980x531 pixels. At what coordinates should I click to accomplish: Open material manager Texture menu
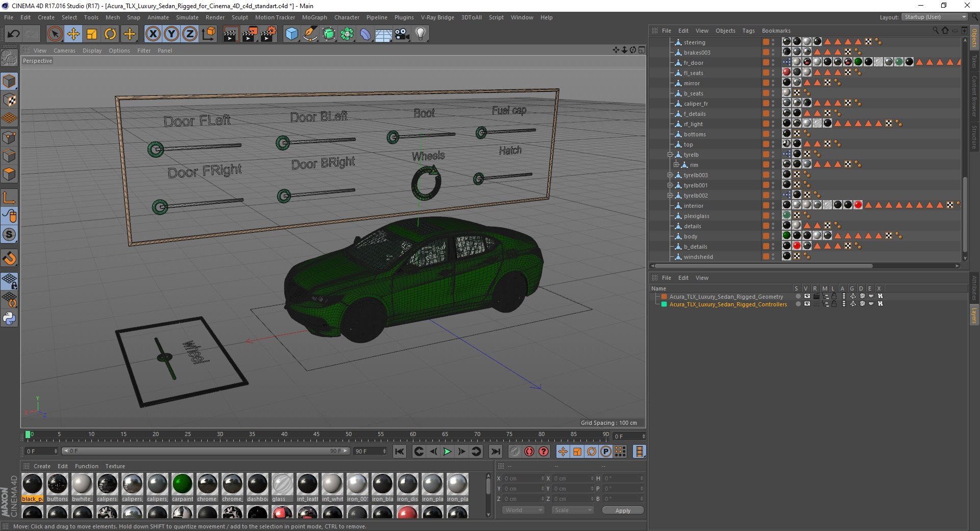(x=115, y=466)
